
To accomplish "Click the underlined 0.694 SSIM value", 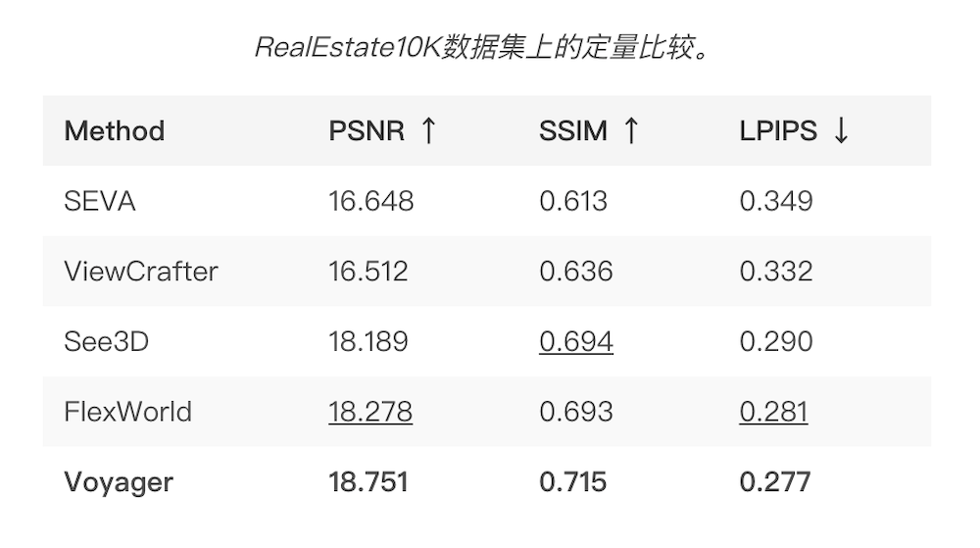I will pos(575,341).
